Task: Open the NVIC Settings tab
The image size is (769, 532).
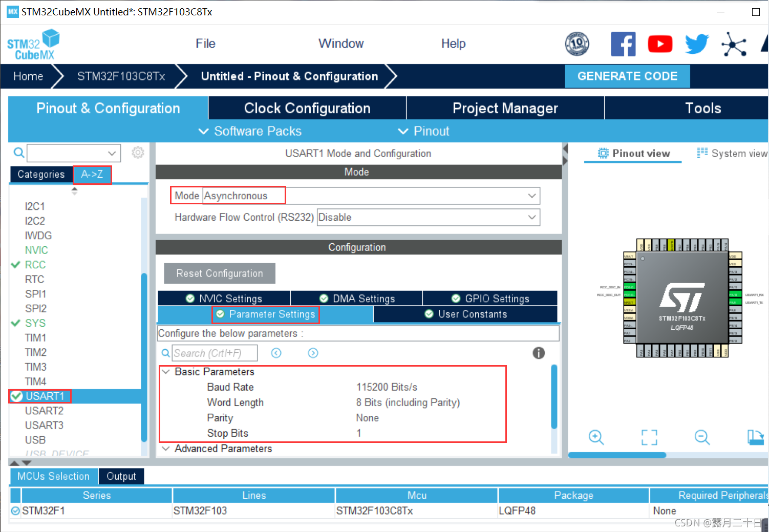Action: click(224, 299)
